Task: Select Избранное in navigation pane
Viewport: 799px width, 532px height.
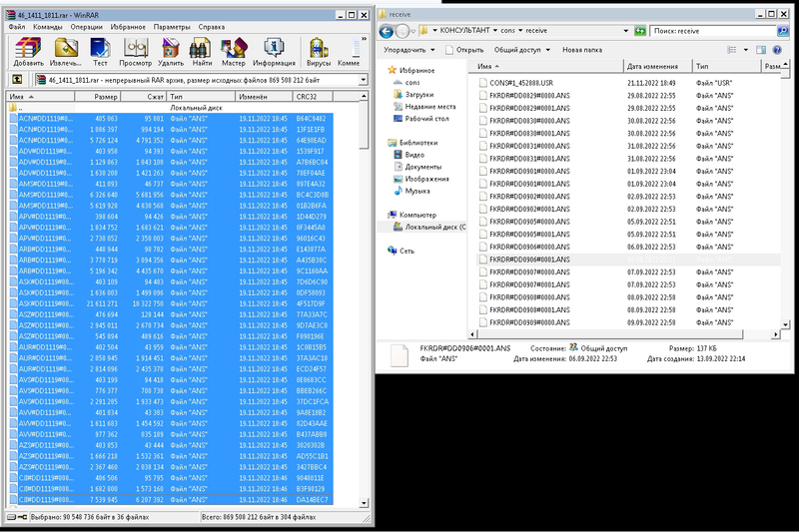Action: point(416,70)
